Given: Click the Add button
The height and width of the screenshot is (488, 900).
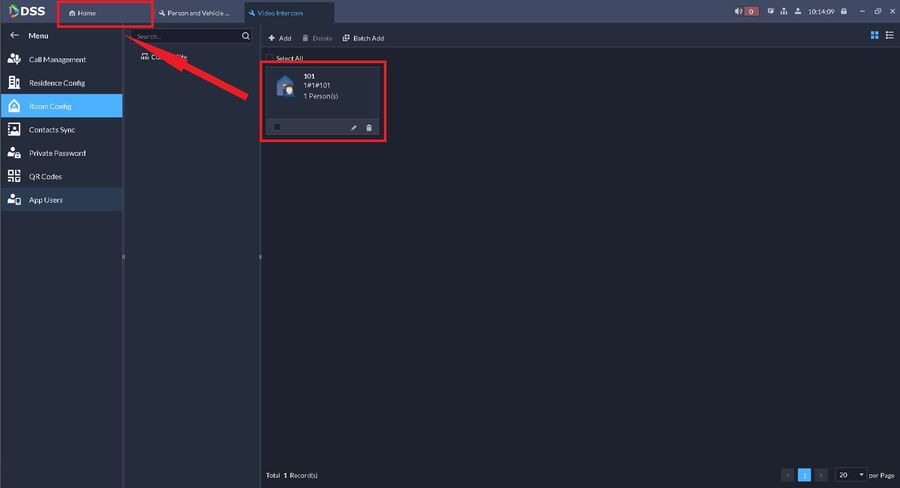Looking at the screenshot, I should [x=280, y=38].
